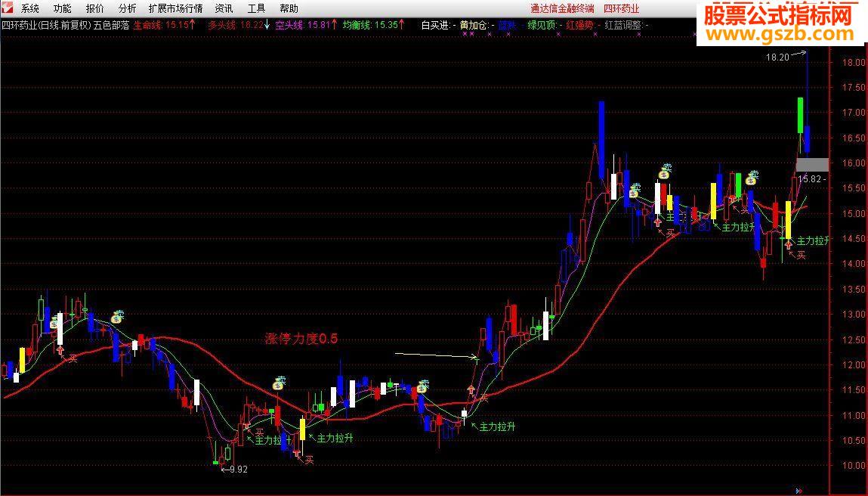Click the 13.00 price axis label
Viewport: 868px width, 496px height.
tap(854, 315)
